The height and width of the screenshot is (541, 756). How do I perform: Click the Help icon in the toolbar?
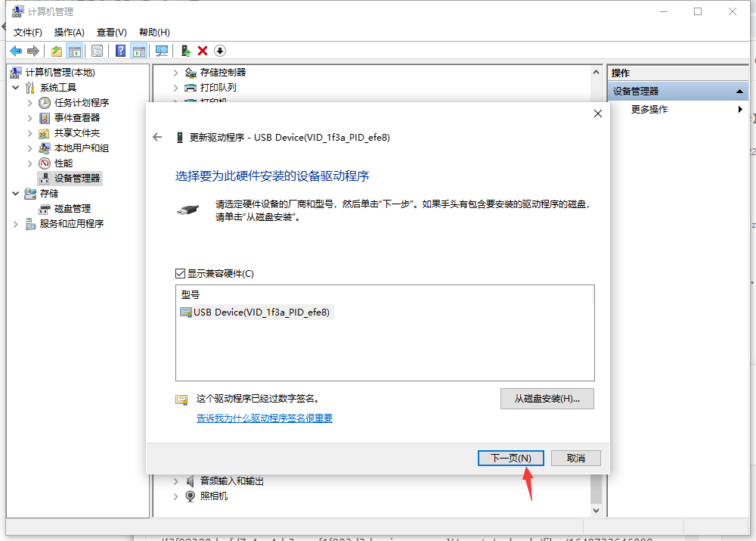(x=120, y=51)
